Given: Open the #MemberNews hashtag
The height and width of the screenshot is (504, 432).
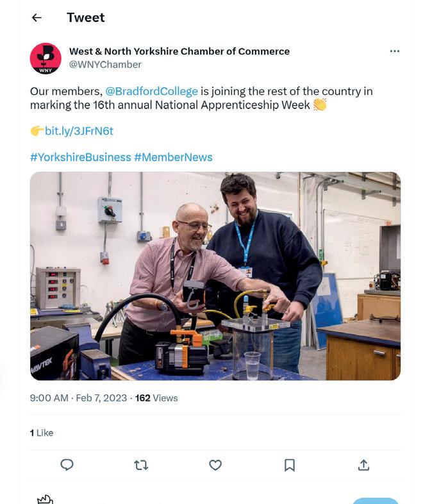Looking at the screenshot, I should (173, 157).
